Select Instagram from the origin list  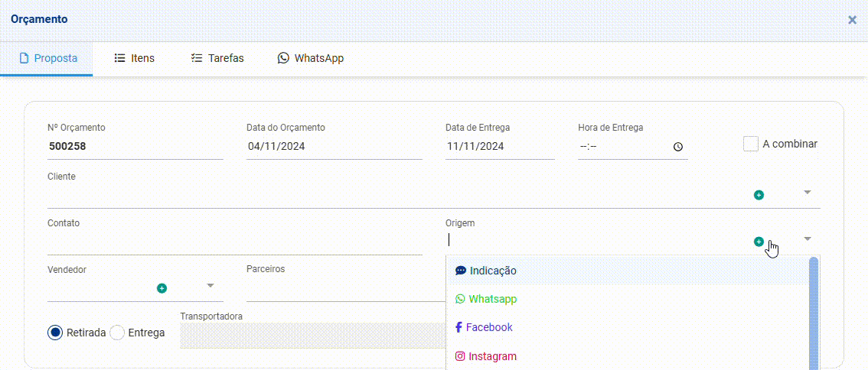coord(491,356)
